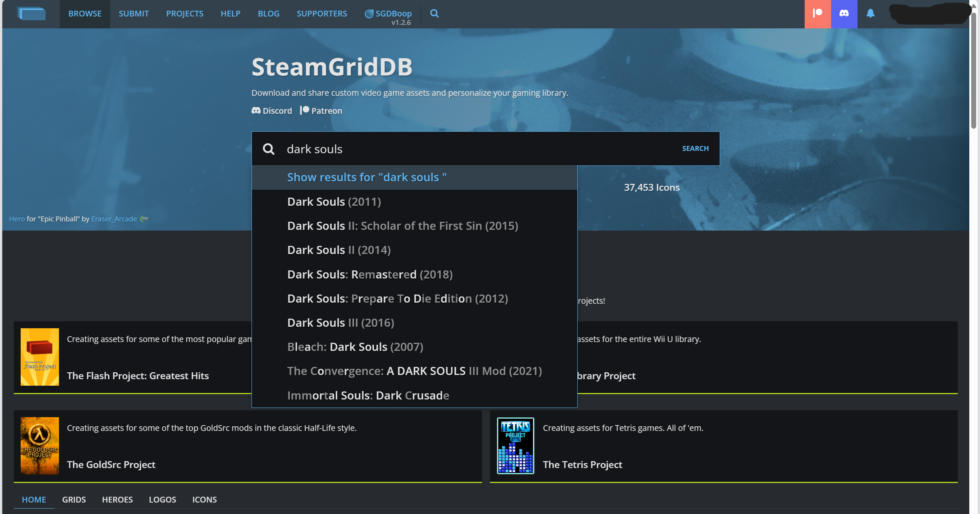
Task: Open the Supporters page
Action: pos(322,14)
